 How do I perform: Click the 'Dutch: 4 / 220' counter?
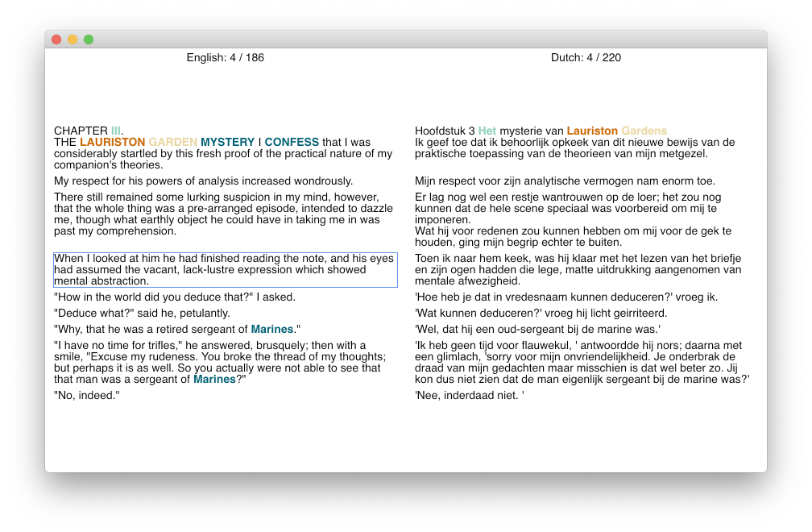(x=586, y=57)
